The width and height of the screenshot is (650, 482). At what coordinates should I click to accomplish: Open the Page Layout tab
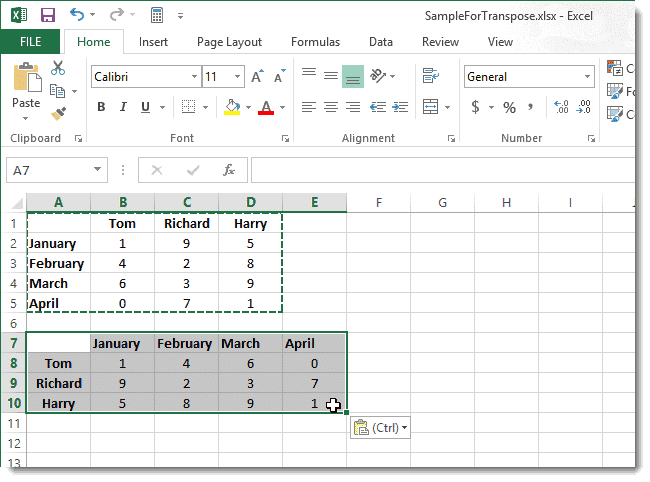(229, 42)
